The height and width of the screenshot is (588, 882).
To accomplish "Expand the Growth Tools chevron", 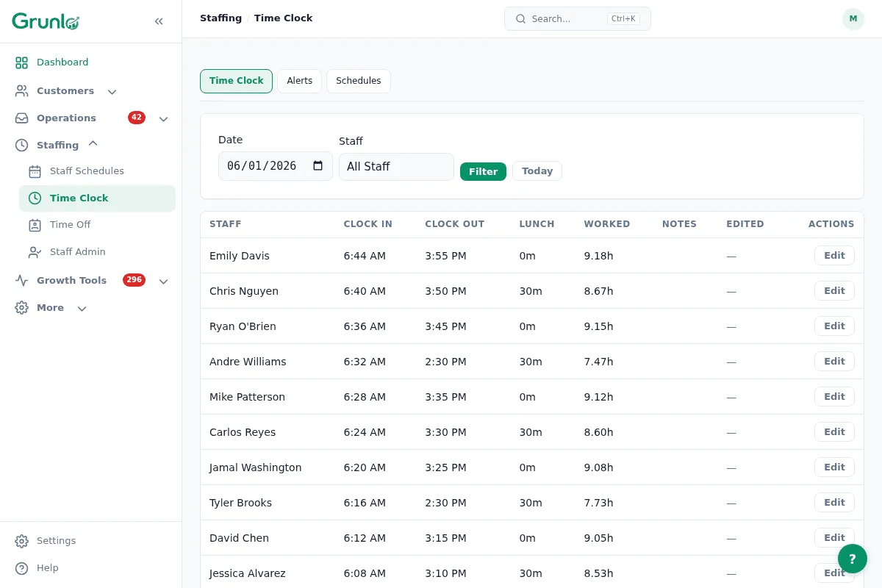I will click(163, 281).
